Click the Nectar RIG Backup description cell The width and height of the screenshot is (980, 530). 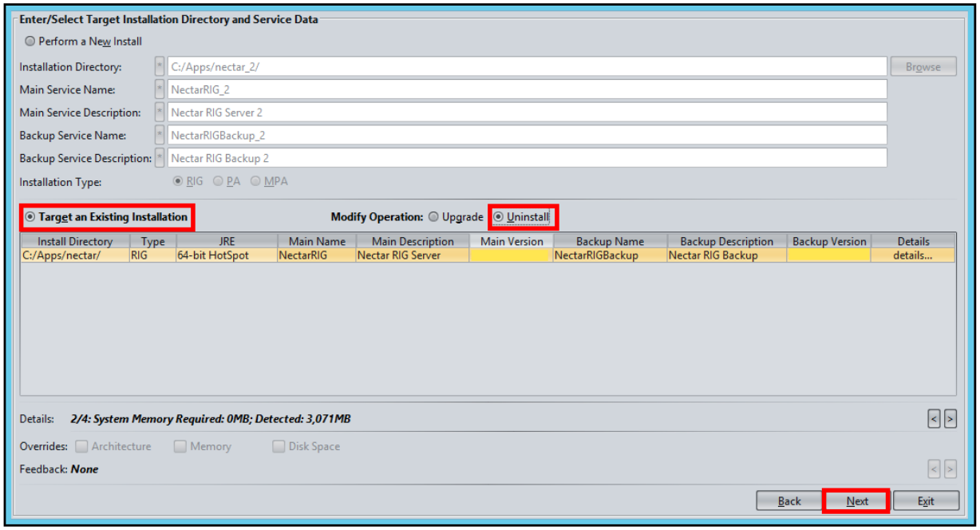tap(726, 255)
